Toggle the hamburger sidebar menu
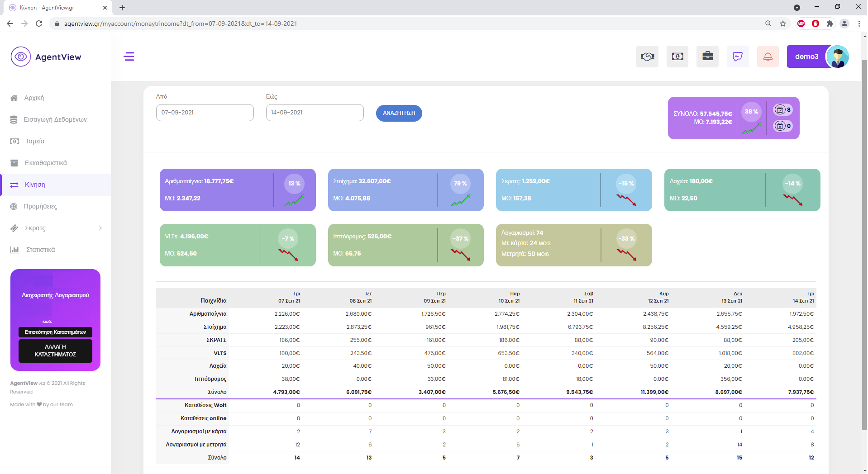The image size is (868, 474). point(129,57)
